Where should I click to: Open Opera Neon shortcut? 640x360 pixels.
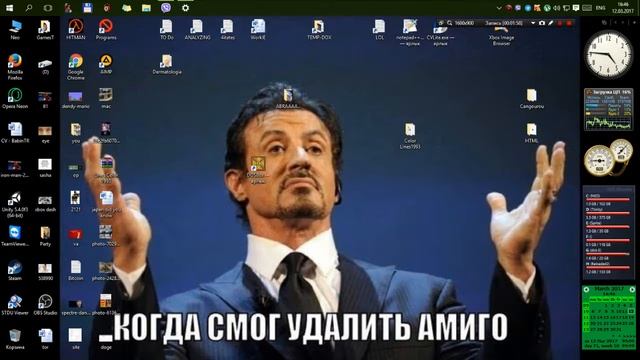click(15, 98)
